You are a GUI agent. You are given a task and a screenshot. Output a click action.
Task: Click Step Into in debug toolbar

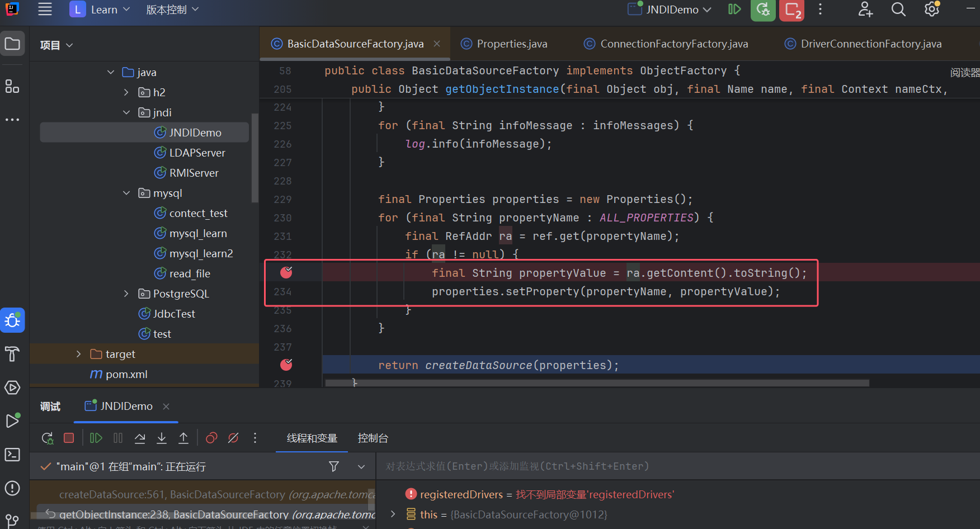[x=162, y=438]
